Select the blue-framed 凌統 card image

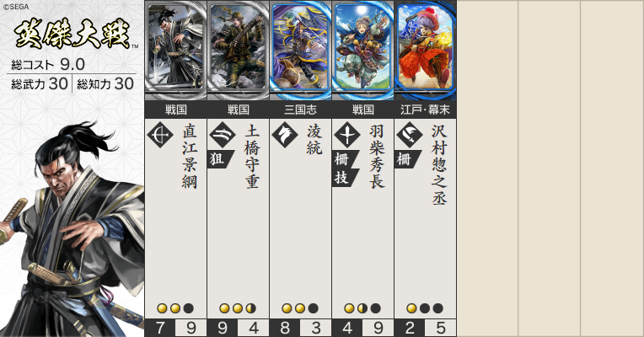pyautogui.click(x=301, y=50)
